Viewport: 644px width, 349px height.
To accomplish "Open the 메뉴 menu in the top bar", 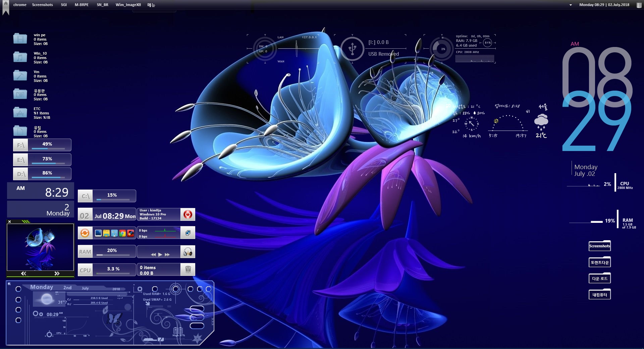I will pyautogui.click(x=151, y=5).
